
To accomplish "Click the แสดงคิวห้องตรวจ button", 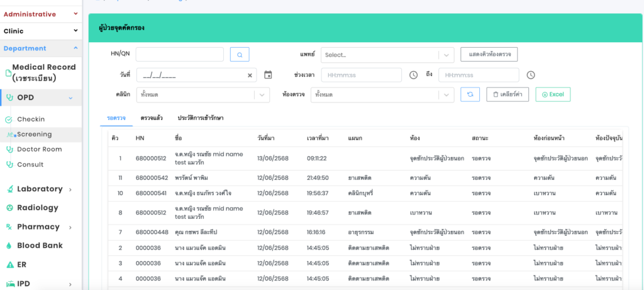I will (x=489, y=54).
